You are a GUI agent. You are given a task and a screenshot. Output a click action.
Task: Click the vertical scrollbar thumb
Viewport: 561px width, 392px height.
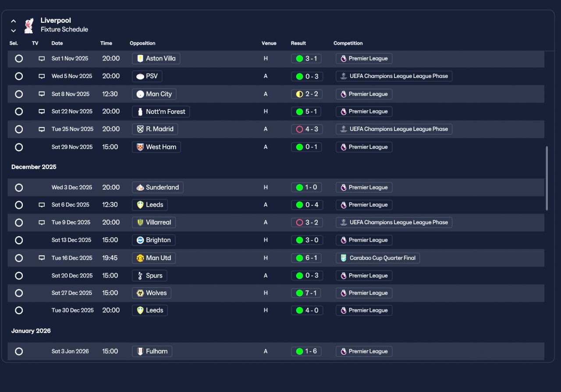(547, 178)
